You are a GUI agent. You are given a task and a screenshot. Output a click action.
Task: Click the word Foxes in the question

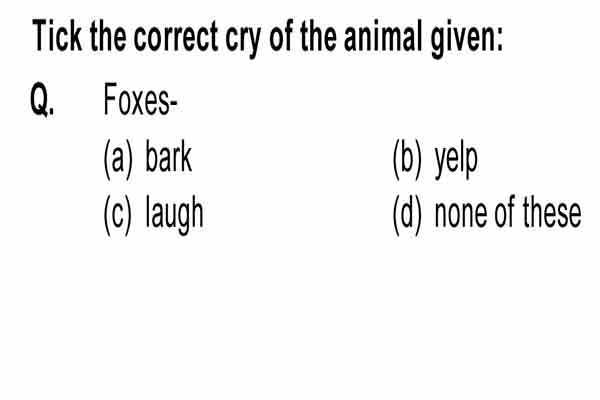click(137, 100)
